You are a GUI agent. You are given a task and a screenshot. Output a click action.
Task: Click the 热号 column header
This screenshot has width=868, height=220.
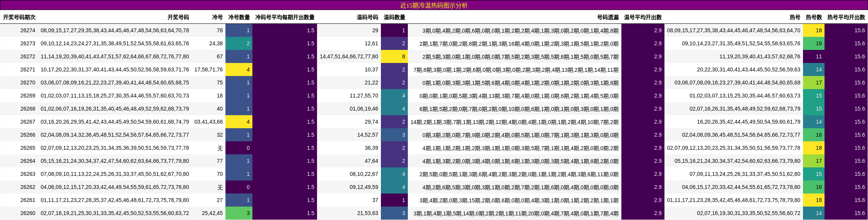(x=795, y=17)
